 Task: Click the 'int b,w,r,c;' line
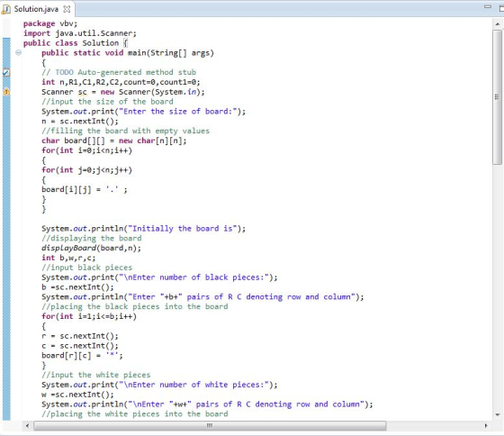(68, 258)
